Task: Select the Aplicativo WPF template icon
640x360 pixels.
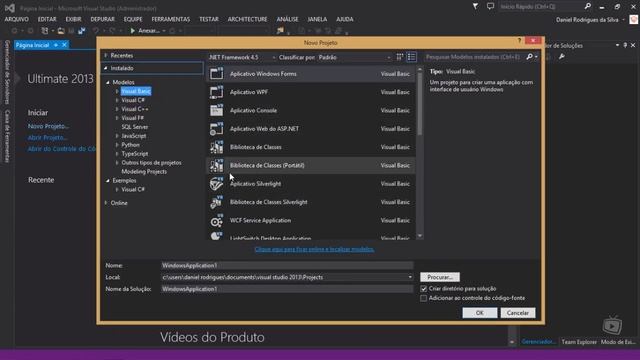Action: tap(216, 92)
